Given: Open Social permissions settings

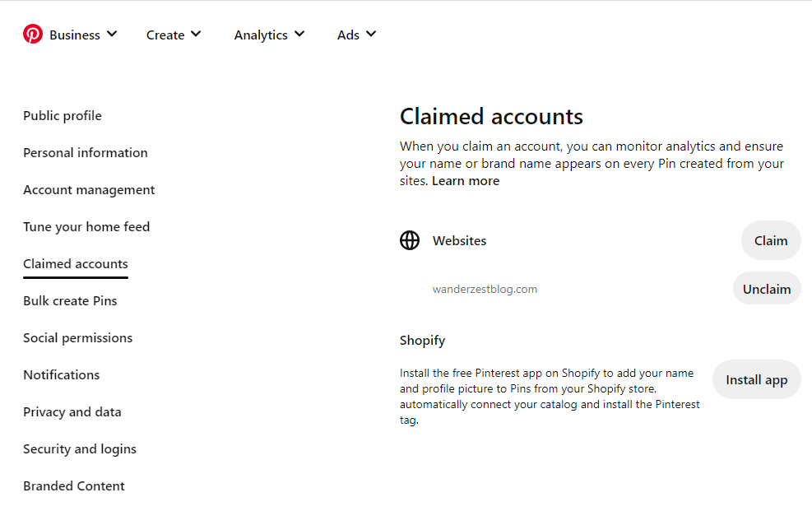Looking at the screenshot, I should tap(78, 338).
